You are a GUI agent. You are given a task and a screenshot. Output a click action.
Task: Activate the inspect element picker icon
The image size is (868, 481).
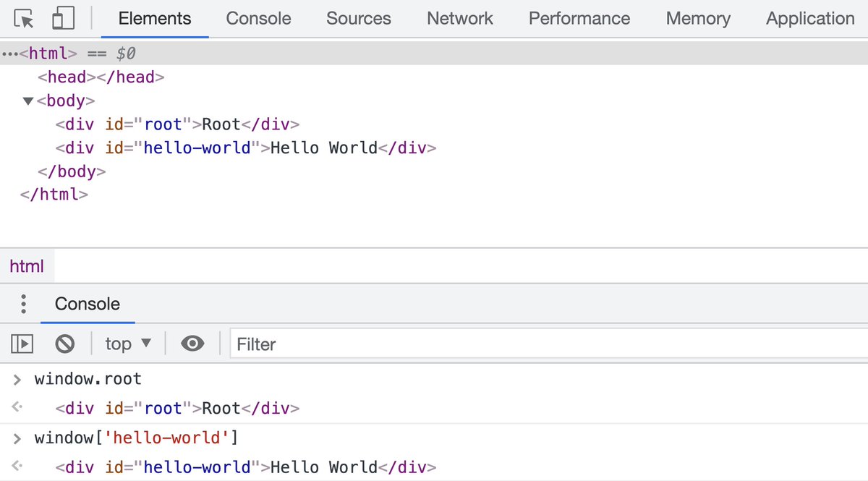coord(25,19)
